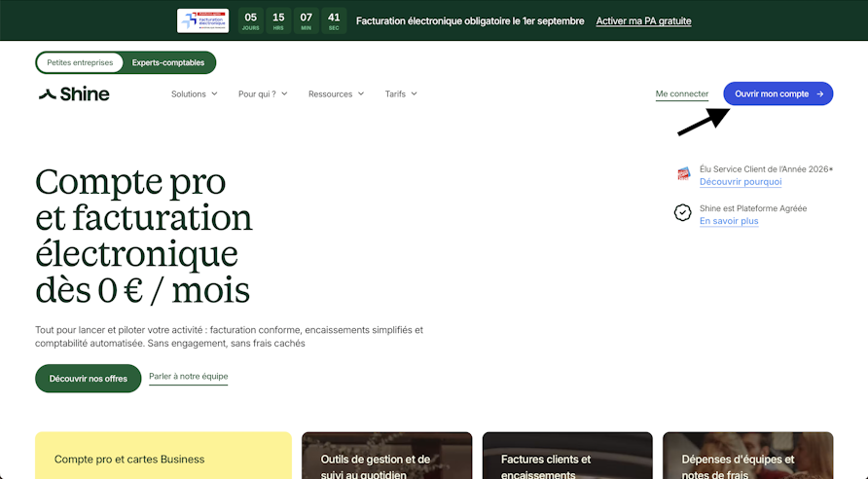
Task: Expand the Pour qui ? menu chevron
Action: pos(284,94)
